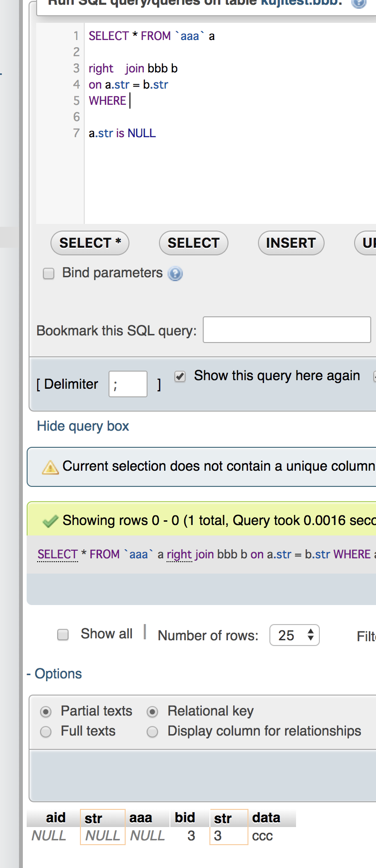Click into the SQL query editor area
Screen dimensions: 376x868
(x=228, y=172)
